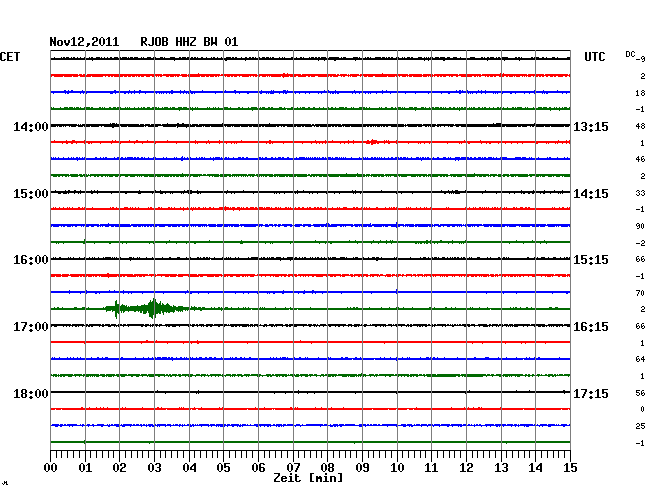Click DC value 90 in right column
Screen dimensions: 650x494
click(x=640, y=226)
